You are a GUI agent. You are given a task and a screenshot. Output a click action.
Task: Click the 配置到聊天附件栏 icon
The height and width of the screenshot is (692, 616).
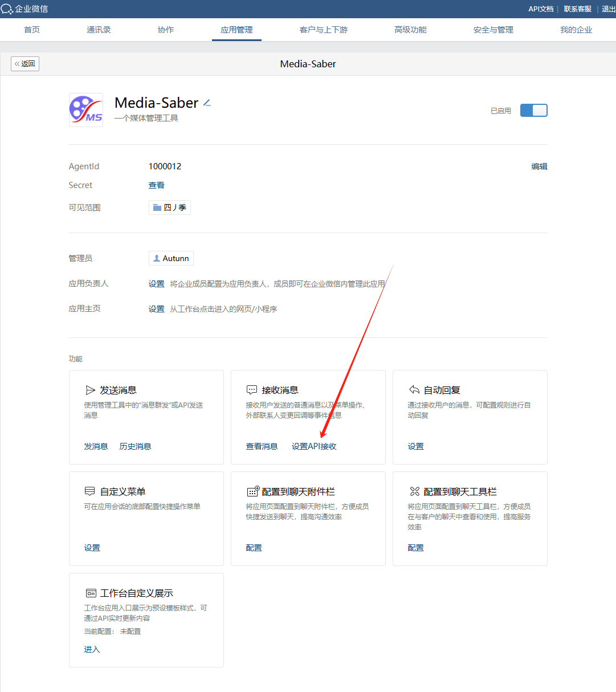tap(253, 491)
